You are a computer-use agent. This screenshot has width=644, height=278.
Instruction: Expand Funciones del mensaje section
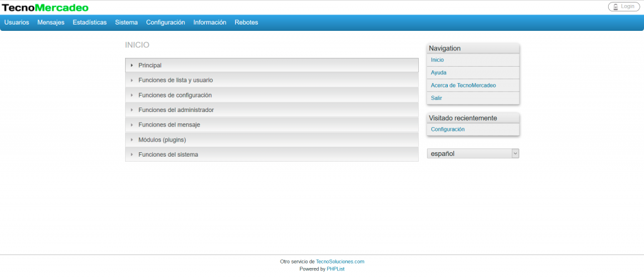coord(169,125)
